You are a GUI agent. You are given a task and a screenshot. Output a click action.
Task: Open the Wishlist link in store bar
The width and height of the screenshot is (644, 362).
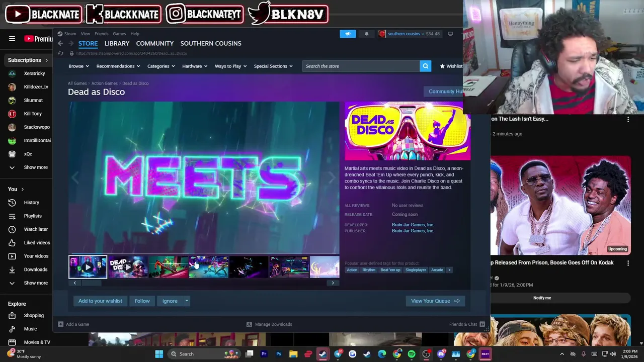click(451, 66)
